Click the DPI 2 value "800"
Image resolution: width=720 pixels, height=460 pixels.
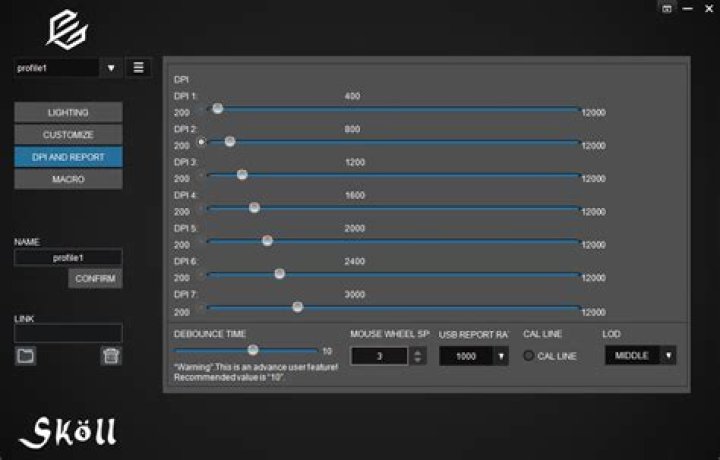[352, 129]
